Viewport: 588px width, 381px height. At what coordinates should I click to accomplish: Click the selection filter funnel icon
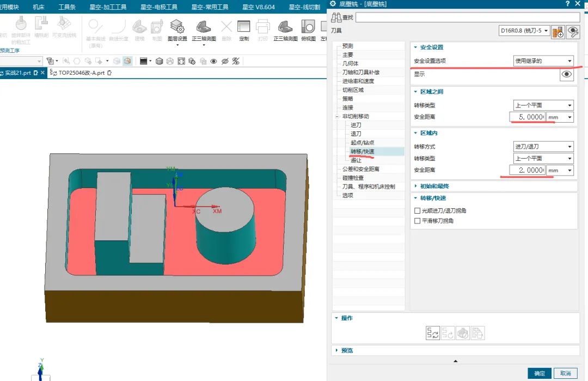50,61
